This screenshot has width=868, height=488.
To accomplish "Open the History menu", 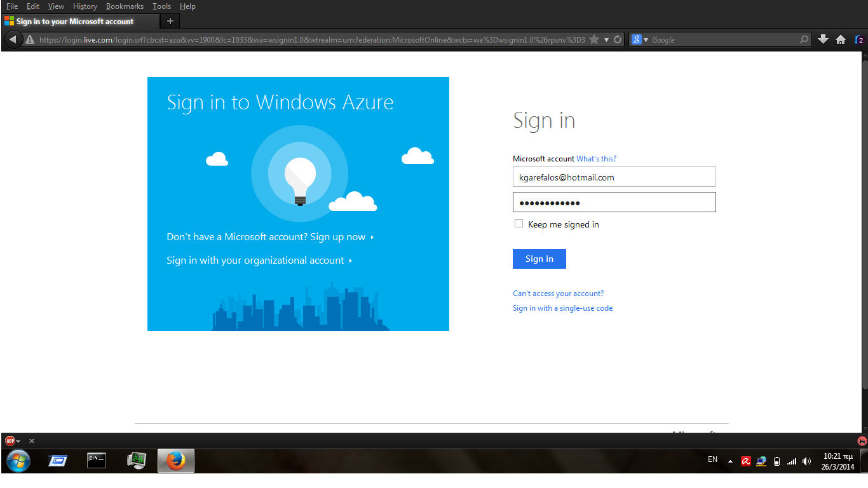I will point(85,6).
